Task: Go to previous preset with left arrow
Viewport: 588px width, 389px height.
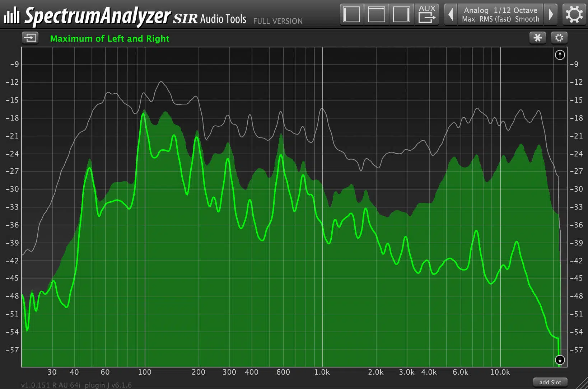Action: [x=451, y=15]
